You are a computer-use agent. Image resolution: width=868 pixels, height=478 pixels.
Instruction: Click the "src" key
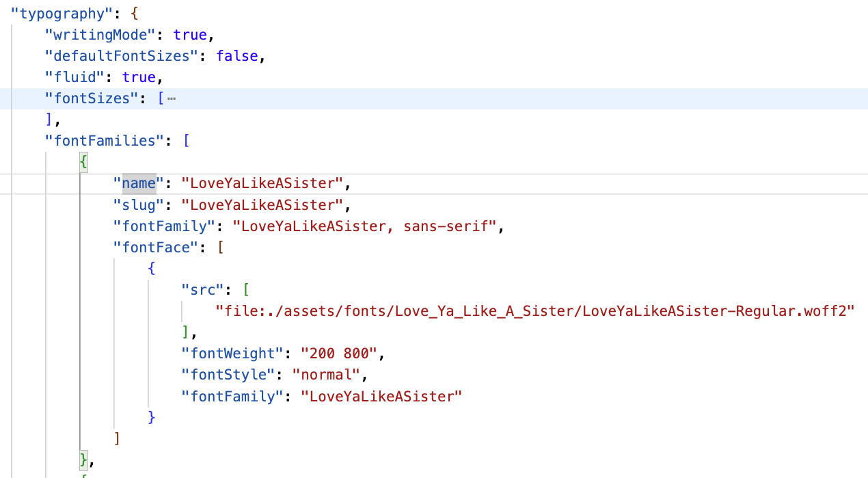[202, 290]
